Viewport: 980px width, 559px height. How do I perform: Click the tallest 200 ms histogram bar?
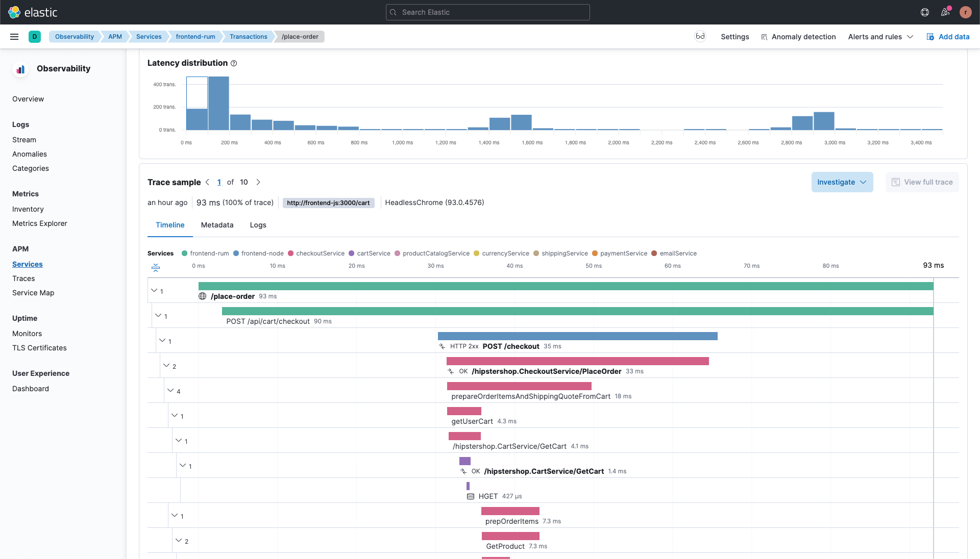click(x=218, y=103)
